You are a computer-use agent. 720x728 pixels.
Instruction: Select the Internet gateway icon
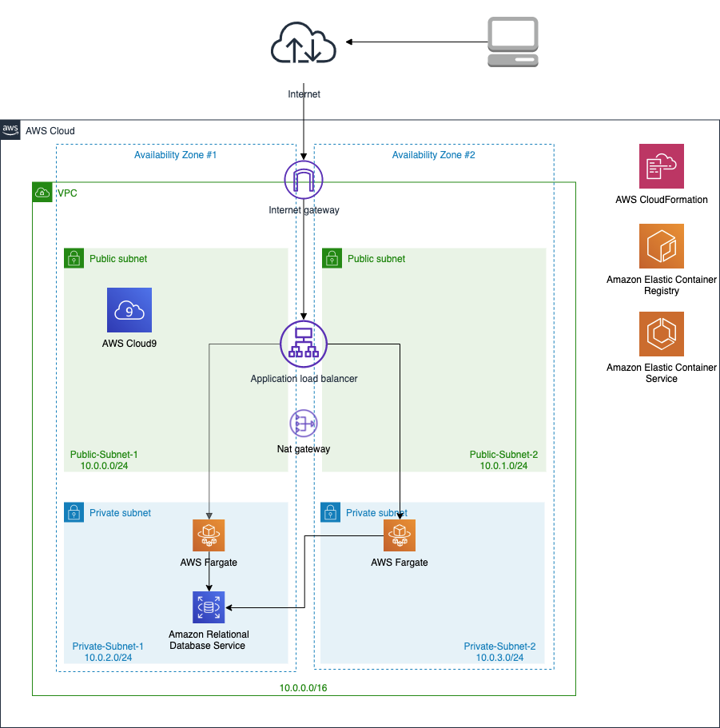304,180
